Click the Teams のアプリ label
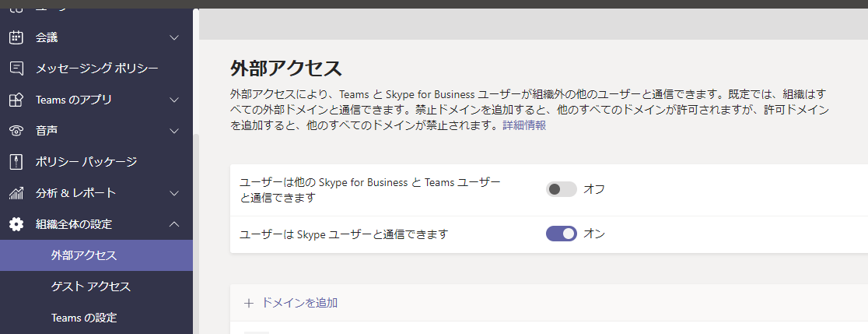 click(74, 100)
